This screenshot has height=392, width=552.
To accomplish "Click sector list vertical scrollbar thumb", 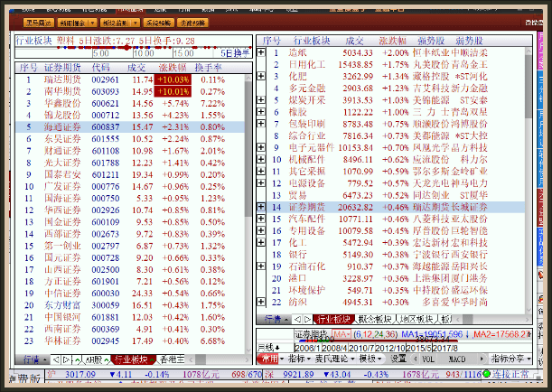I will coord(529,86).
